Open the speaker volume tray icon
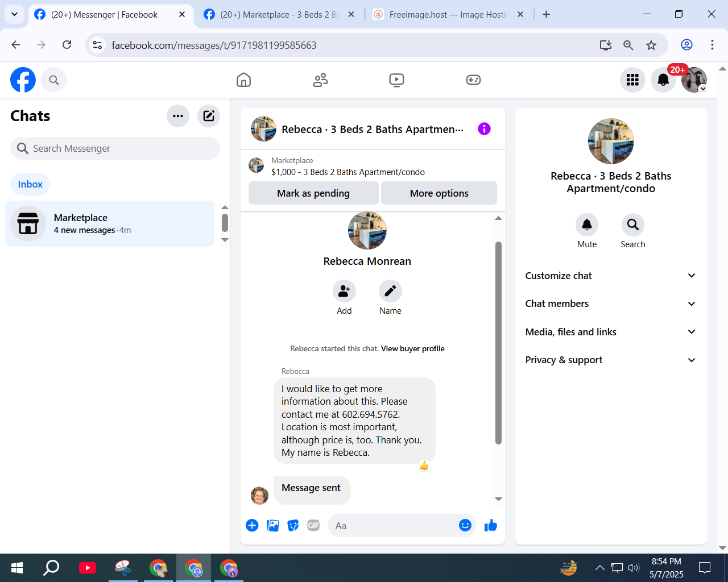This screenshot has height=582, width=728. pyautogui.click(x=634, y=568)
